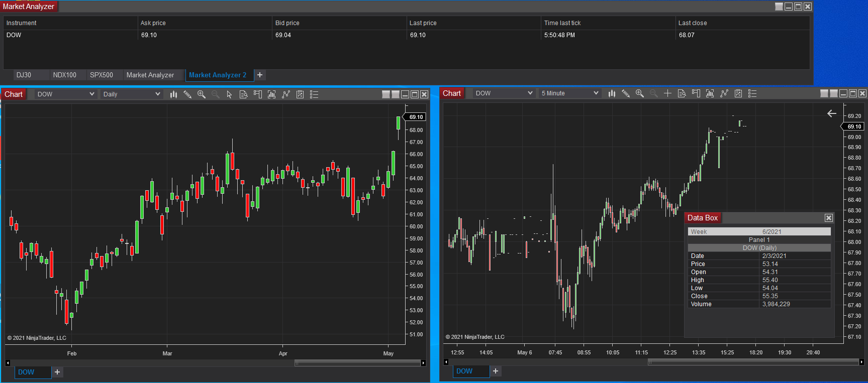Image resolution: width=868 pixels, height=383 pixels.
Task: Open the Chart menu button of 5 Minute chart
Action: click(x=452, y=93)
